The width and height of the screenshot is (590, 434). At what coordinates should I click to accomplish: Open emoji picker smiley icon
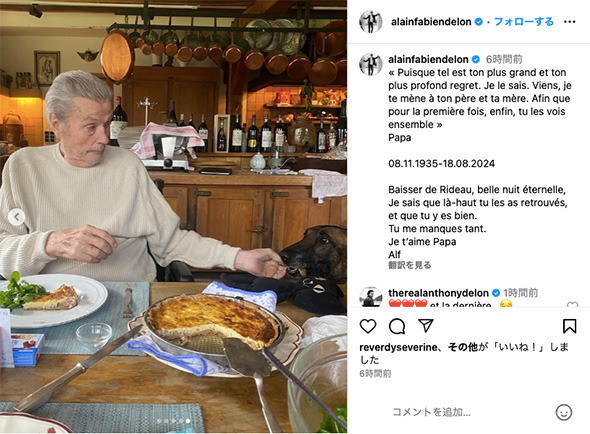563,412
